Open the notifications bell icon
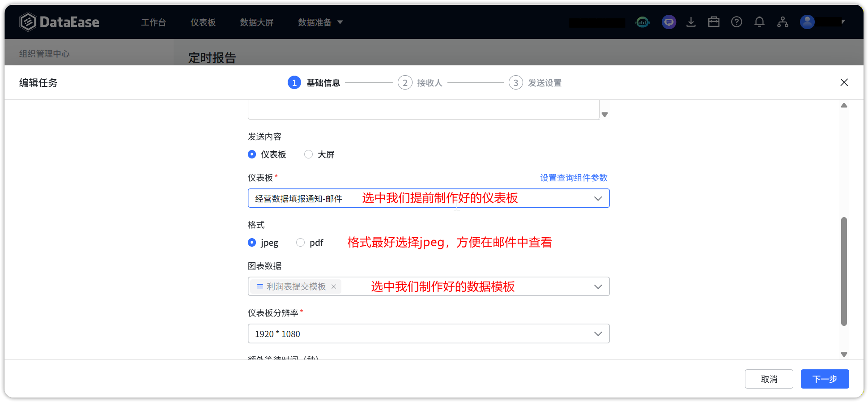This screenshot has height=402, width=868. (x=759, y=22)
